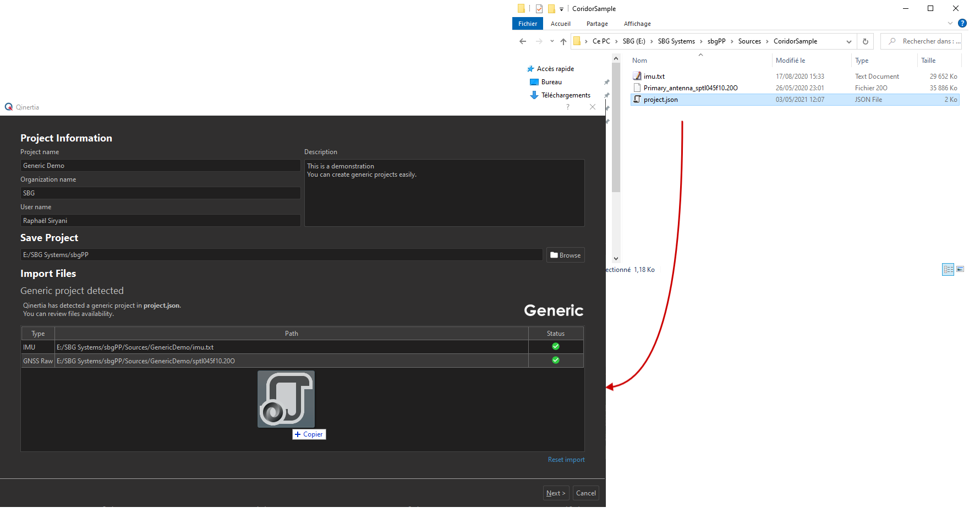Viewport: 980px width, 518px height.
Task: Click the imu.txt file icon
Action: click(x=637, y=76)
